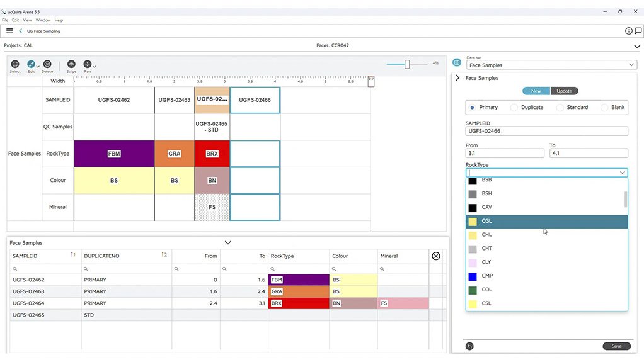Click the undo/reset icon near Save
This screenshot has height=362, width=644.
tap(469, 346)
